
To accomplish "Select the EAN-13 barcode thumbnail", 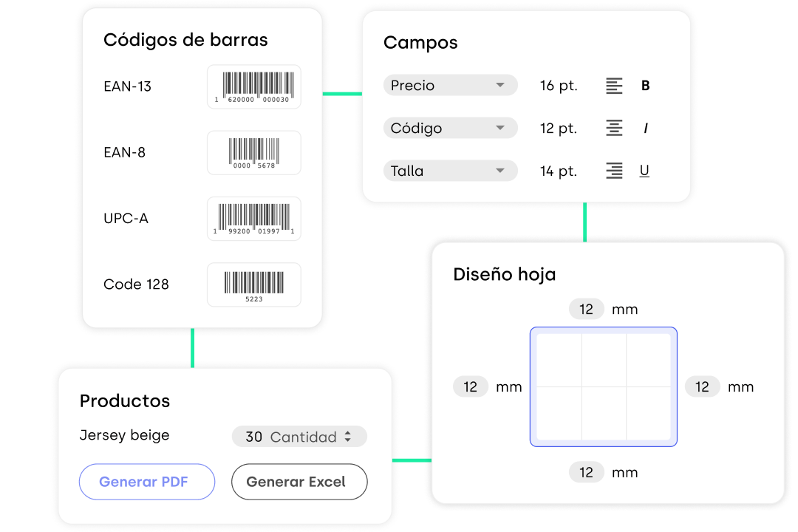I will tap(254, 86).
